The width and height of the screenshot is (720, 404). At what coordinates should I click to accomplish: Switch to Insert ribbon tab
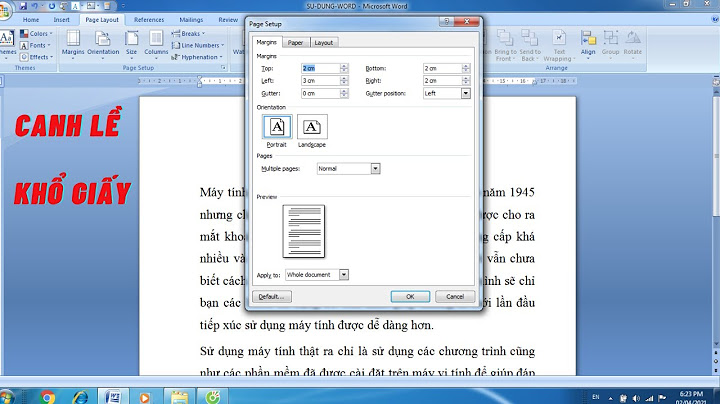click(62, 20)
